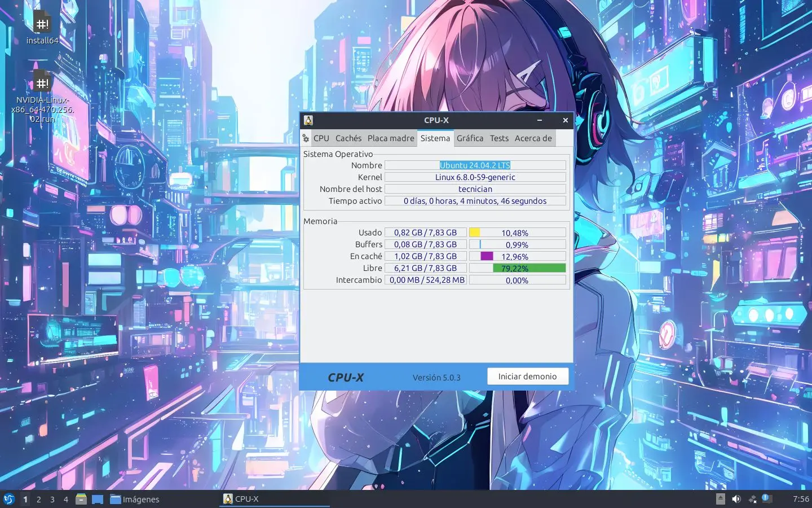Open the Acerca de tab
This screenshot has width=812, height=508.
tap(533, 138)
